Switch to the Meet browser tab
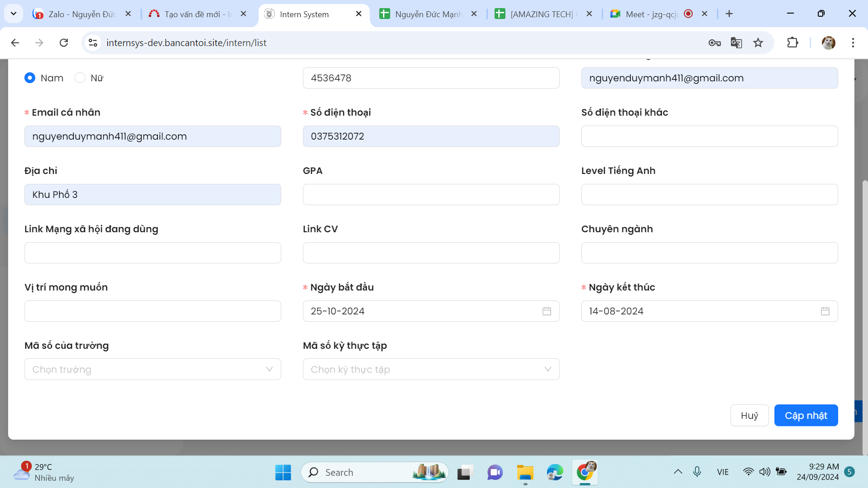Image resolution: width=868 pixels, height=488 pixels. [651, 14]
